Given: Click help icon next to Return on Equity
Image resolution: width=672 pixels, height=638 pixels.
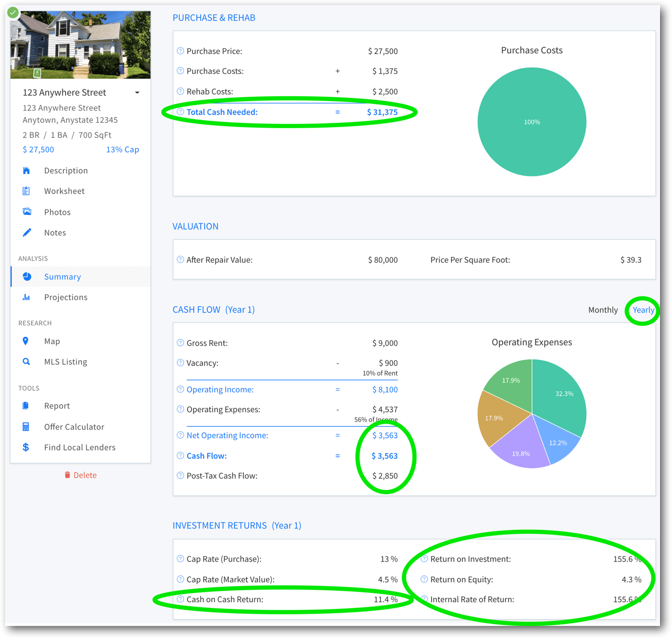Looking at the screenshot, I should (424, 579).
